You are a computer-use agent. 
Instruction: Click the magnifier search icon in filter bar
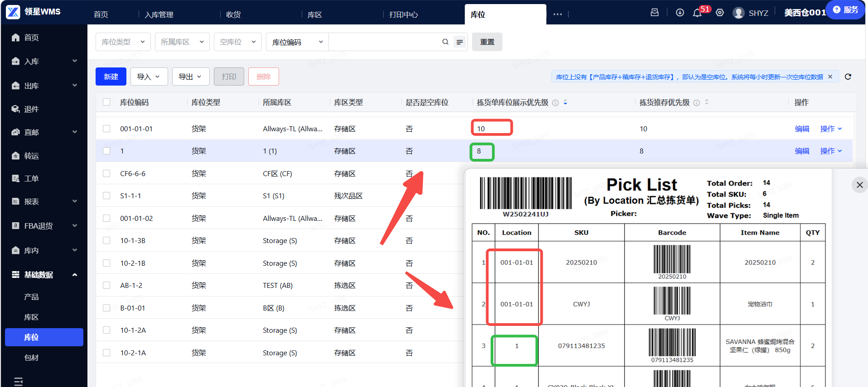445,42
